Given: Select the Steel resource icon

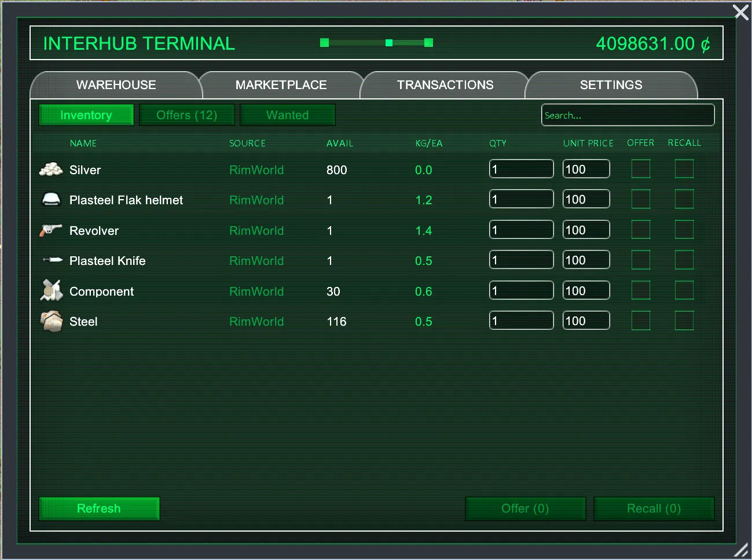Looking at the screenshot, I should (x=52, y=321).
